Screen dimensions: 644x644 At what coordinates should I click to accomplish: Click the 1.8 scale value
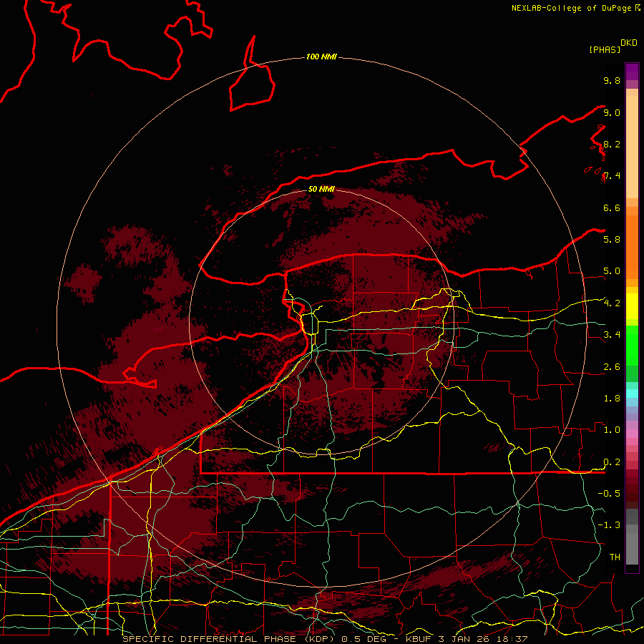[x=612, y=399]
